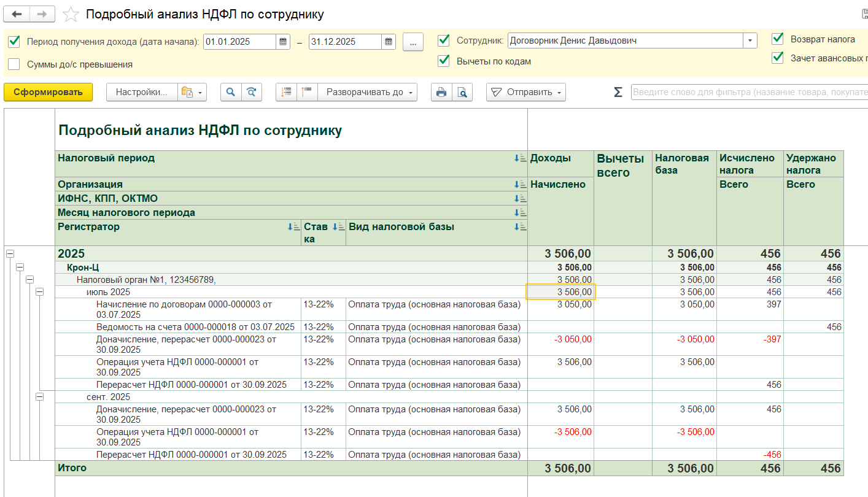Image resolution: width=868 pixels, height=497 pixels.
Task: Open calendar for period end date
Action: click(389, 42)
